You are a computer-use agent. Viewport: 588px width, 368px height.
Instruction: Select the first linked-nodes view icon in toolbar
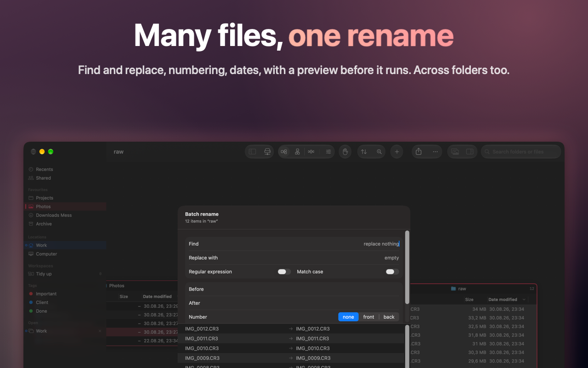point(284,152)
